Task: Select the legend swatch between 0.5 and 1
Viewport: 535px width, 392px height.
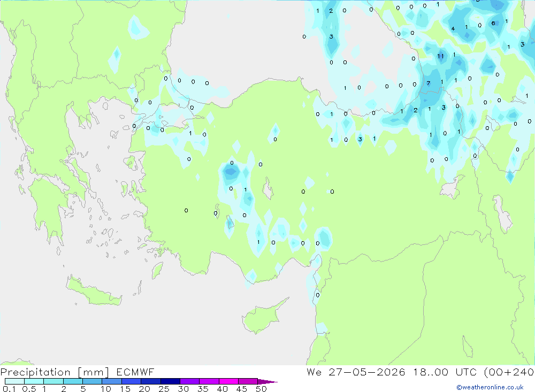Action: click(x=34, y=381)
